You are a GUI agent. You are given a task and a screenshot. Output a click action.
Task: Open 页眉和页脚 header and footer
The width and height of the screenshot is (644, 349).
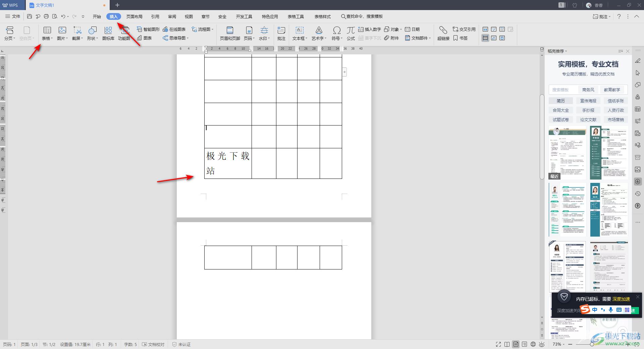coord(230,33)
